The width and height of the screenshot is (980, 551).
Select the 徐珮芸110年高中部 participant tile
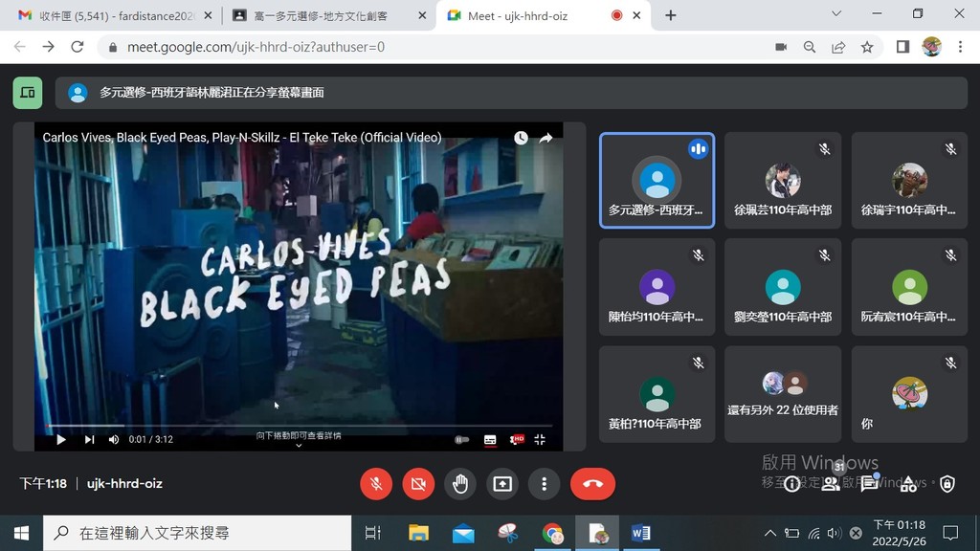click(x=783, y=180)
